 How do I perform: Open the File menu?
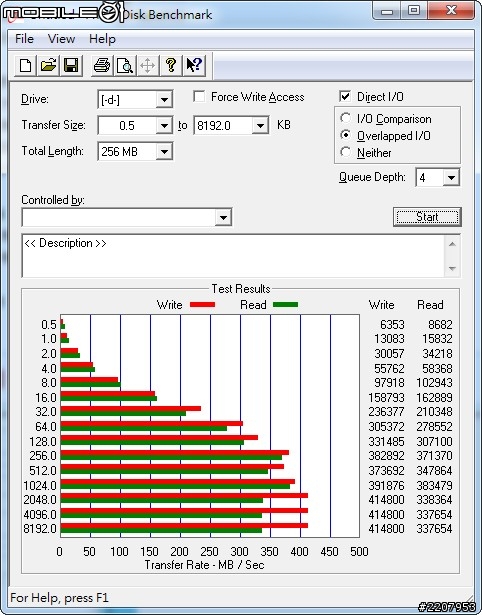[x=24, y=39]
